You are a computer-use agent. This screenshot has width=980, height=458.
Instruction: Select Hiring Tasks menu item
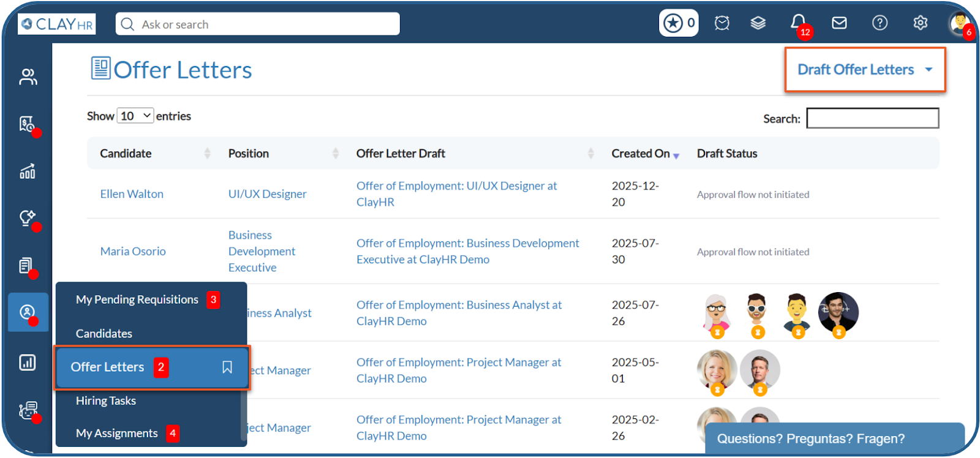106,400
